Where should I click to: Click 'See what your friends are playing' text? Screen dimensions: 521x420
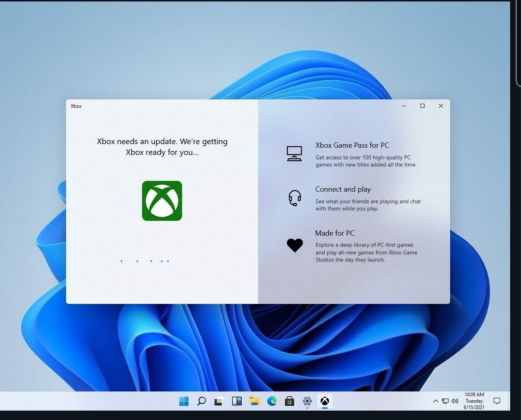point(368,205)
